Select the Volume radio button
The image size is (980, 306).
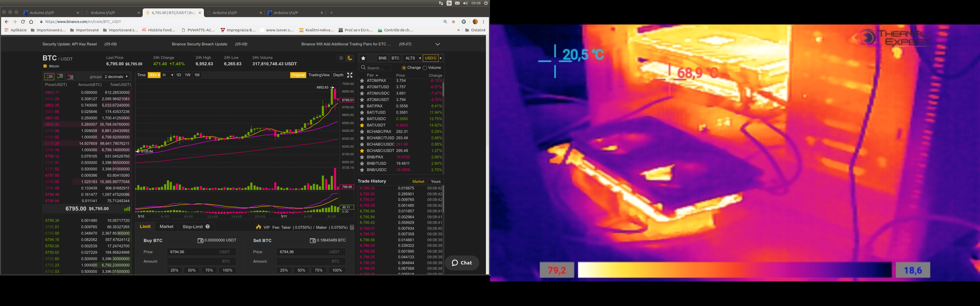425,68
